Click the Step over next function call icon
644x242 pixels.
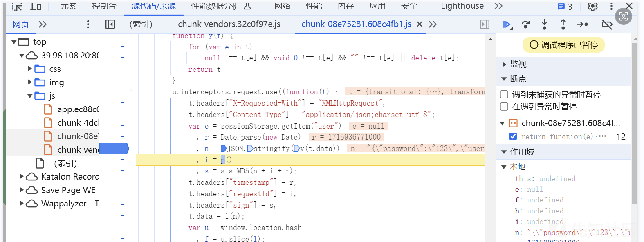tap(526, 25)
